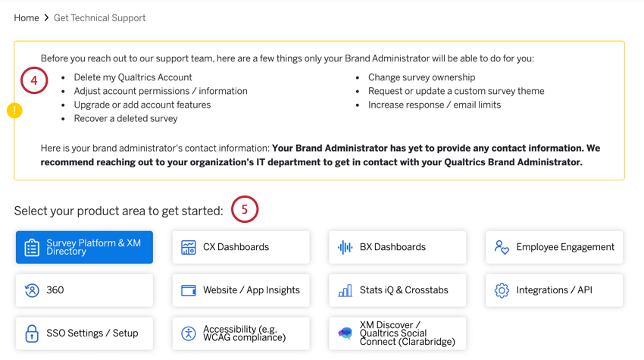Viewport: 644px width, 360px height.
Task: Click the Stats iQ bar chart icon
Action: pos(345,290)
